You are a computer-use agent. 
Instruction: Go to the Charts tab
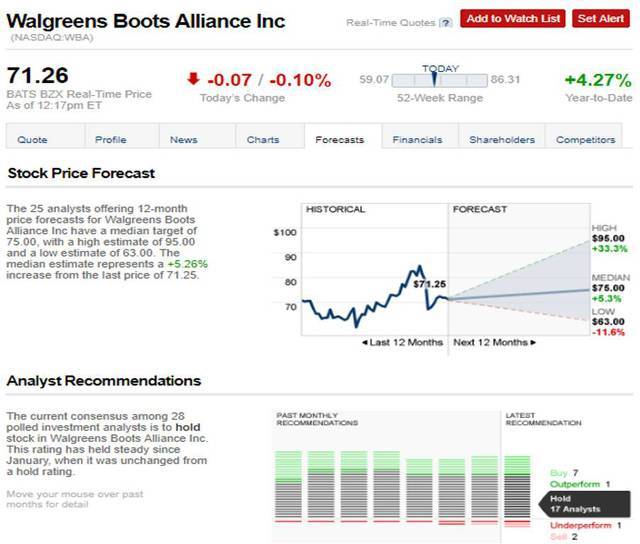[263, 140]
